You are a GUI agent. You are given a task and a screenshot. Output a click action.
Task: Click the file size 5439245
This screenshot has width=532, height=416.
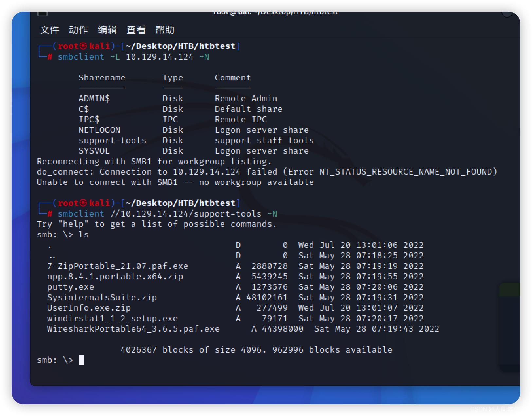click(x=270, y=276)
